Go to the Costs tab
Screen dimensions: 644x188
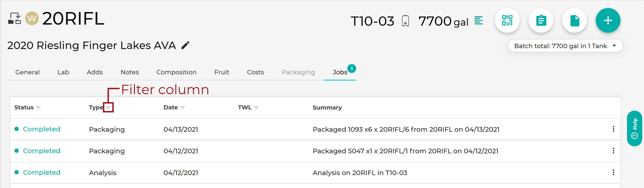tap(255, 72)
